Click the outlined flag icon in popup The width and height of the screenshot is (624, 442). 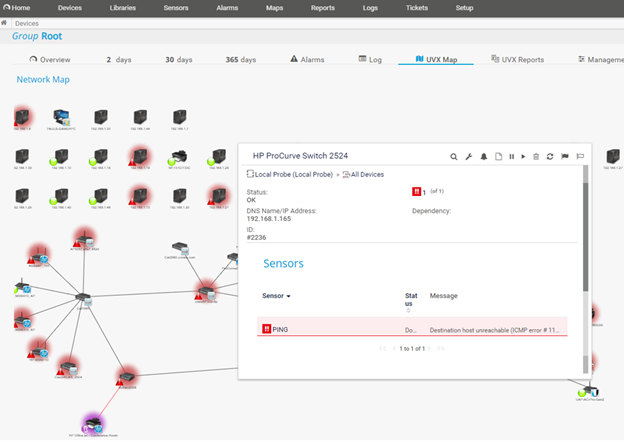click(x=579, y=156)
